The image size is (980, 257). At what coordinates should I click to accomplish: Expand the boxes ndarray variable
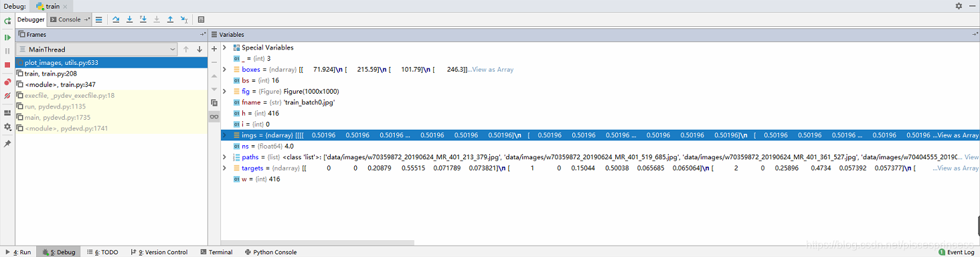pos(225,70)
